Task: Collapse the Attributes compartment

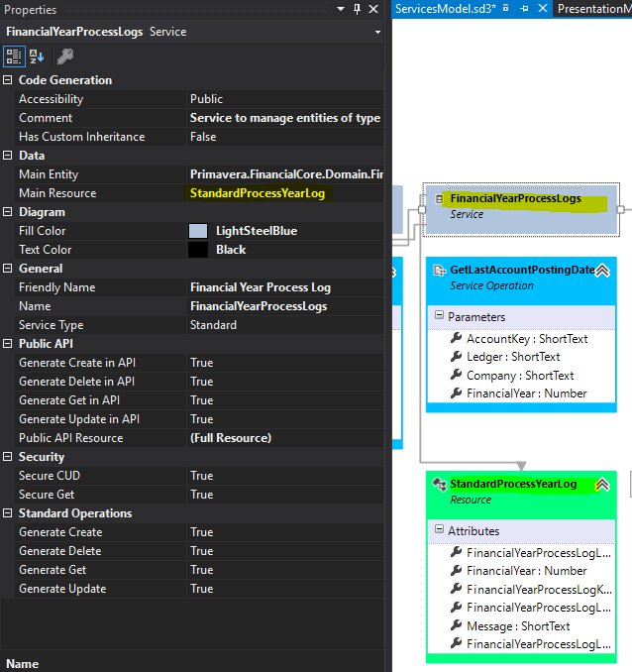Action: point(439,529)
